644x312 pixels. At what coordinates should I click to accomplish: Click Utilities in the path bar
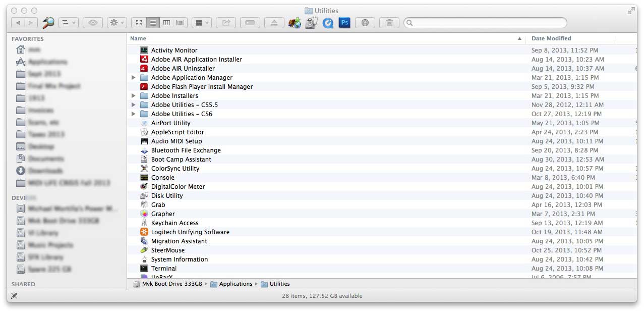coord(275,284)
